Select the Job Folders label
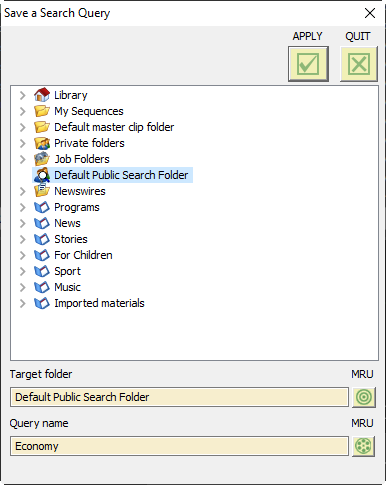386x485 pixels. [82, 159]
